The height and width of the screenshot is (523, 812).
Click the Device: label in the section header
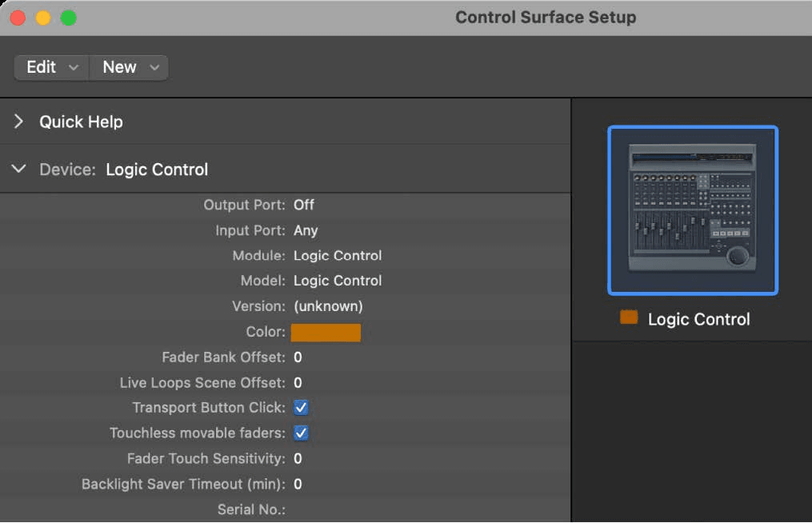click(x=68, y=170)
